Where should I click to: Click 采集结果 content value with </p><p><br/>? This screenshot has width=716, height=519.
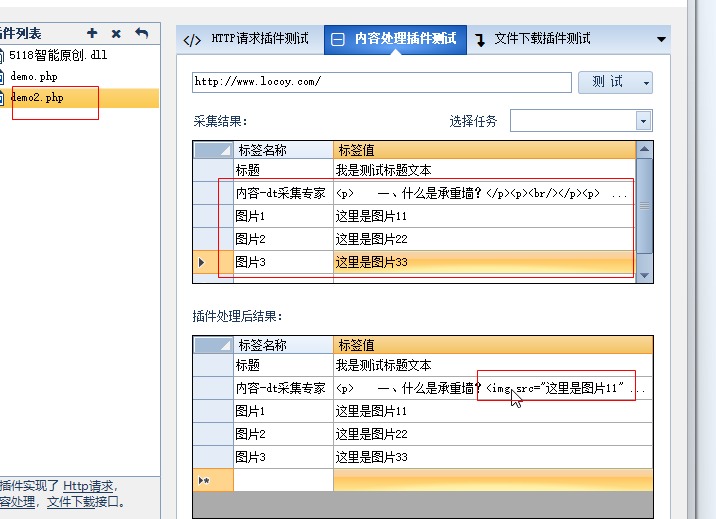pyautogui.click(x=484, y=193)
